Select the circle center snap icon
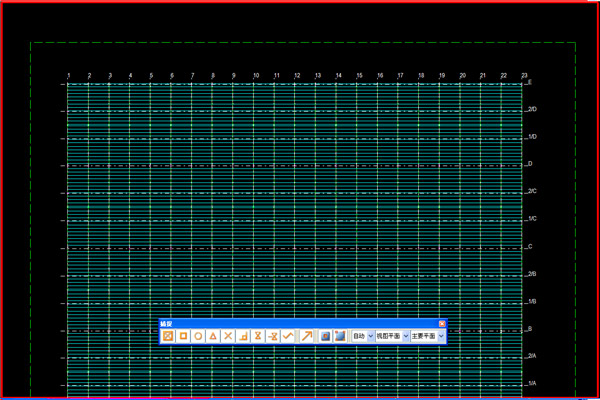This screenshot has width=600, height=400. [x=199, y=336]
